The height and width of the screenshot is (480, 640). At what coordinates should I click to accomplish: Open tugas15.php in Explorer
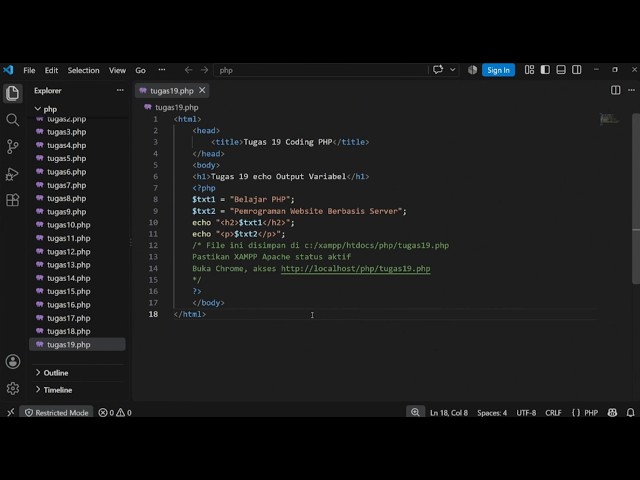[x=69, y=291]
